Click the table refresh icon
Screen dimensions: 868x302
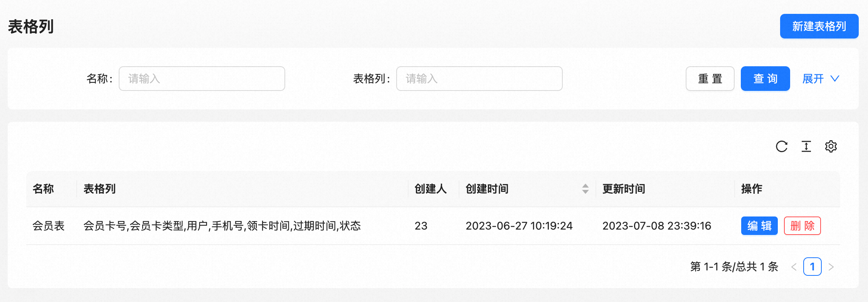(x=781, y=146)
